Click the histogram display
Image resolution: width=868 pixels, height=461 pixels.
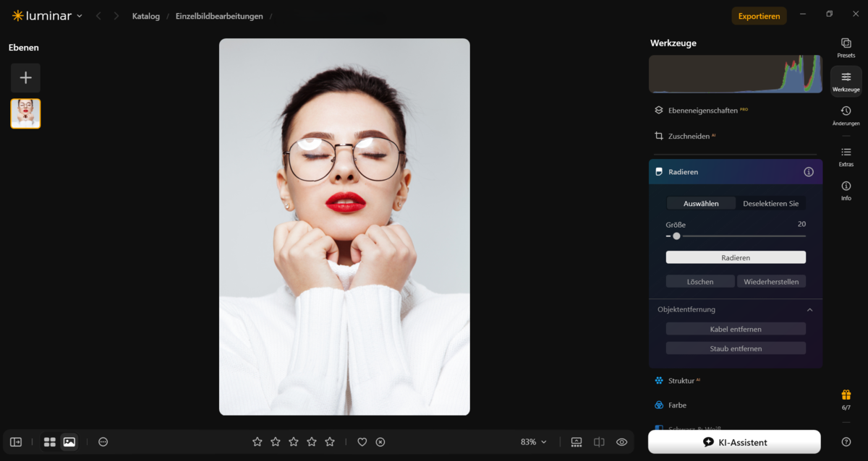pos(736,74)
